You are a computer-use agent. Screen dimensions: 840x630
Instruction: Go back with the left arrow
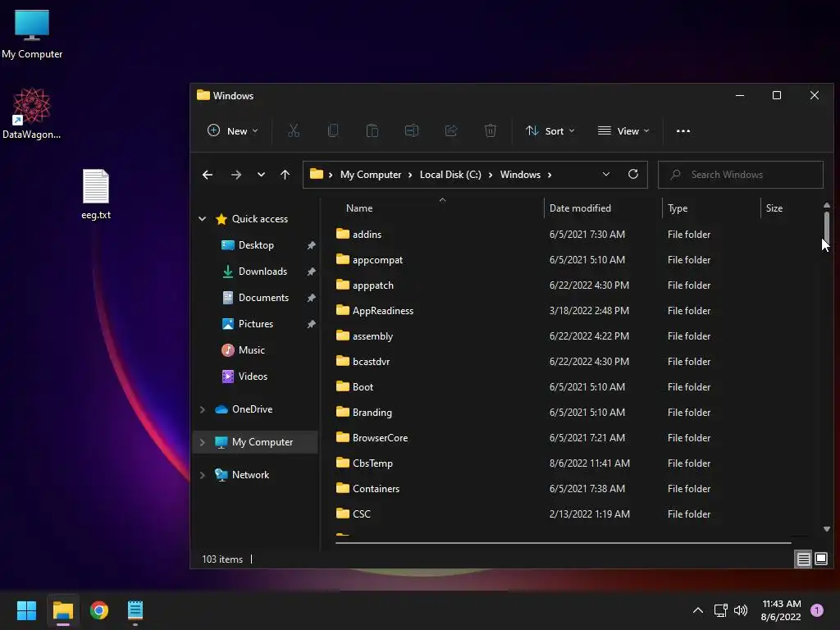[x=208, y=175]
